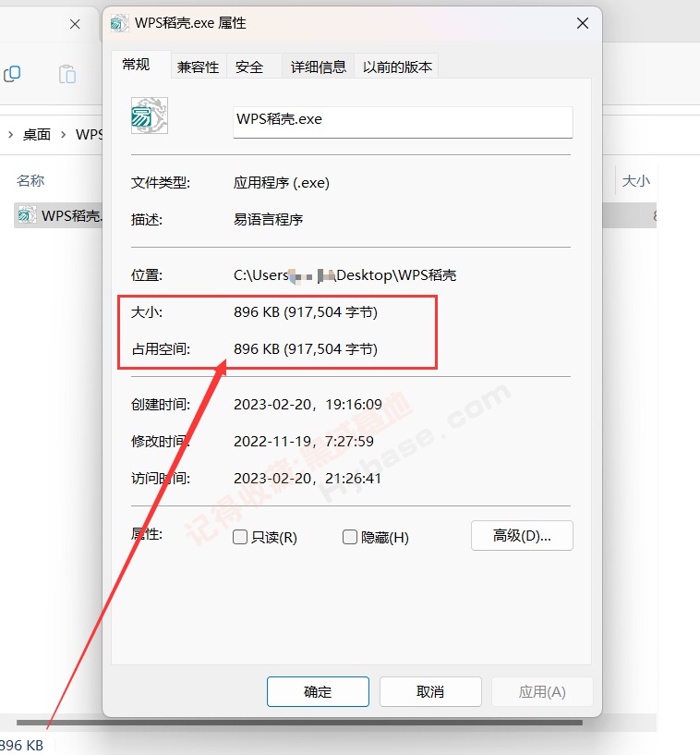Click the 大小 value 896 KB
This screenshot has height=755, width=700.
306,312
